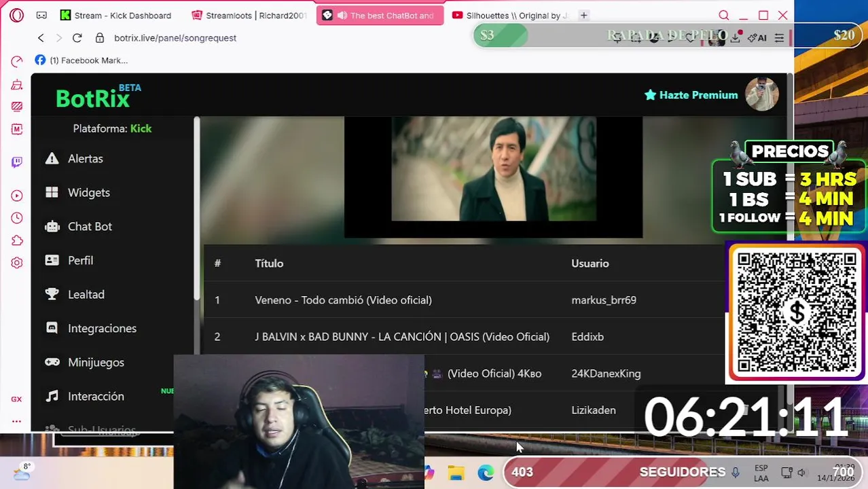This screenshot has height=489, width=868.
Task: Open the Alertas menu item
Action: tap(86, 158)
